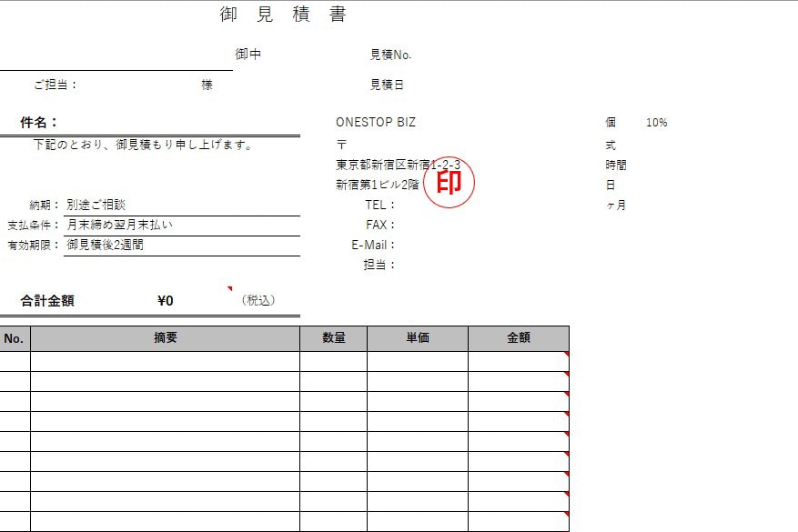798x532 pixels.
Task: Select the 数量 column header
Action: pyautogui.click(x=333, y=338)
